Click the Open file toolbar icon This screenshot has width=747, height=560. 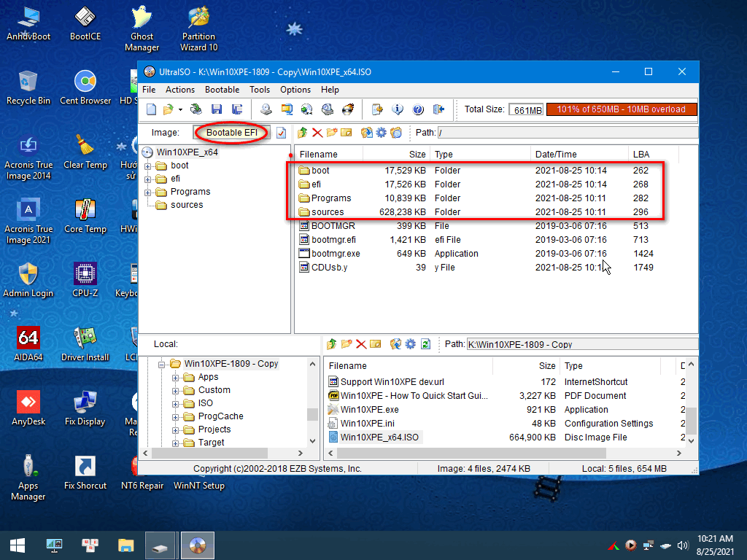(168, 109)
